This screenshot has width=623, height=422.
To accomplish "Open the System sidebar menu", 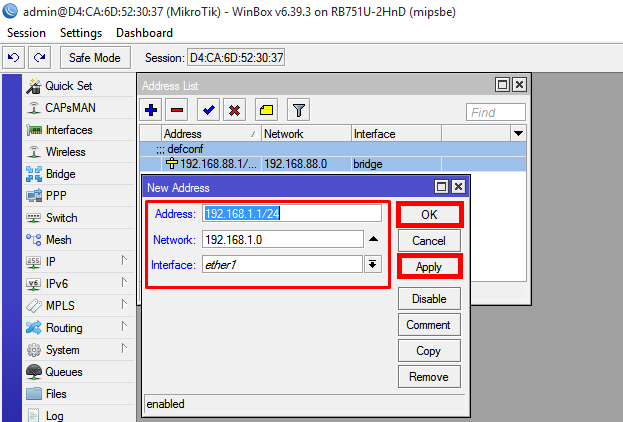I will [79, 350].
